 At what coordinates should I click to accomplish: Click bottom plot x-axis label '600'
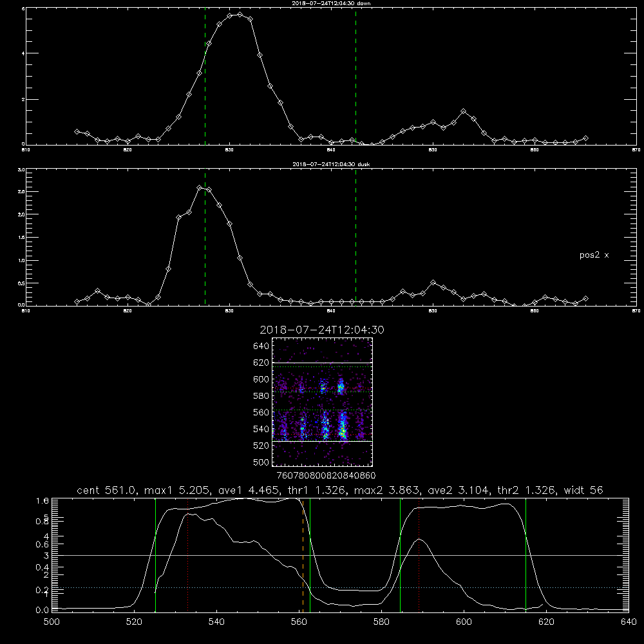click(x=464, y=622)
